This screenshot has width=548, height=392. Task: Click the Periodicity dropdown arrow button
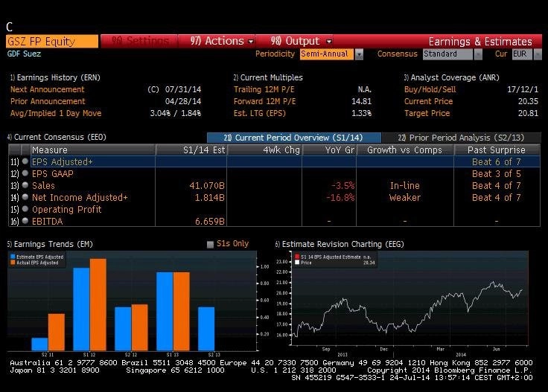coord(359,54)
